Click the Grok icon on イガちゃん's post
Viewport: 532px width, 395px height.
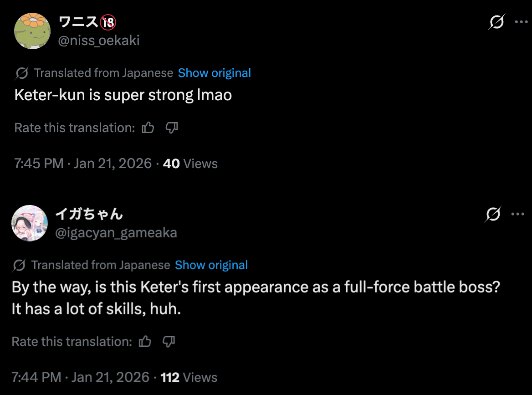click(x=493, y=214)
